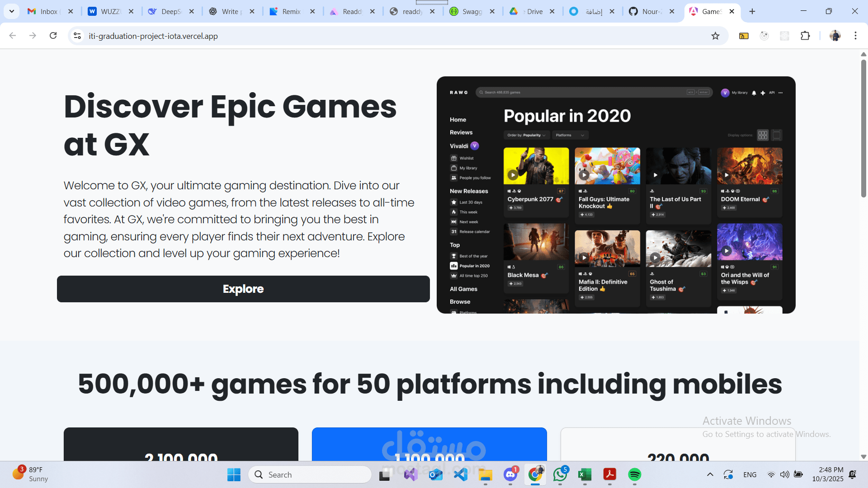Expand the tab search dropdown
The image size is (868, 488).
[12, 11]
